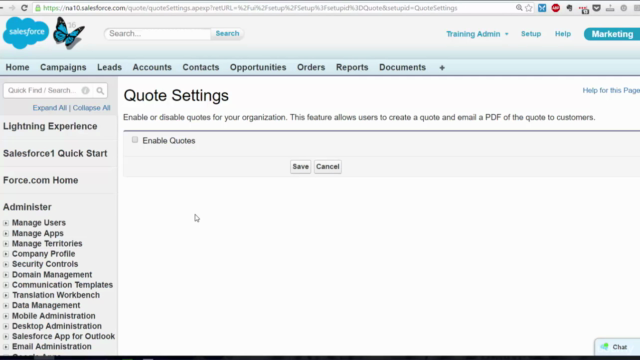This screenshot has width=640, height=360.
Task: Open the red AdBlock Plus extension
Action: point(556,8)
